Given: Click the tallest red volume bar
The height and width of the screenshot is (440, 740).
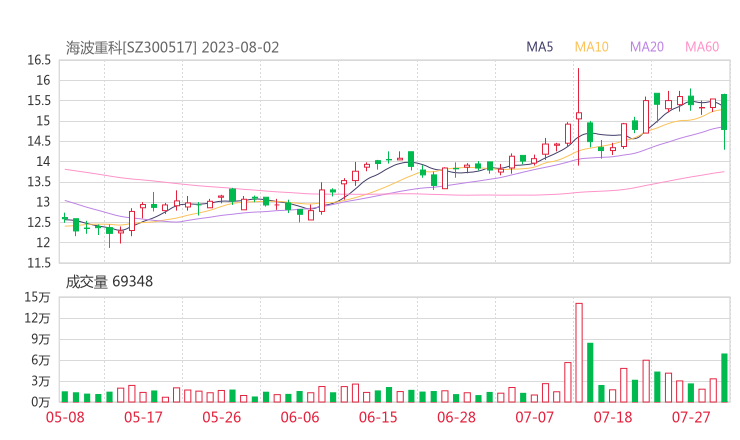Looking at the screenshot, I should [x=579, y=353].
